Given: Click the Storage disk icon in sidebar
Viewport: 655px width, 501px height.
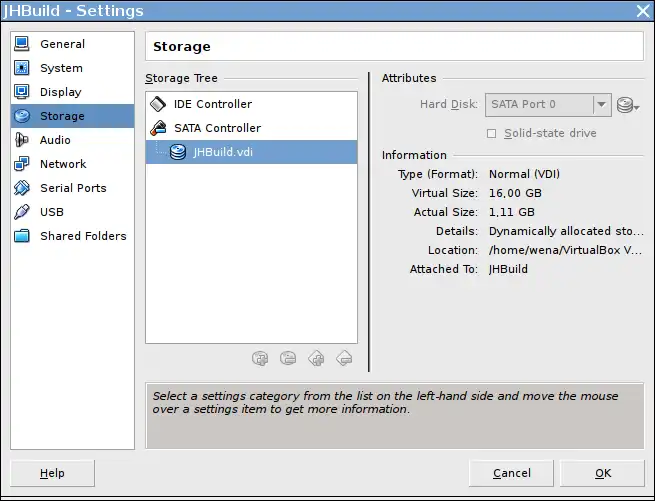Looking at the screenshot, I should pyautogui.click(x=22, y=116).
